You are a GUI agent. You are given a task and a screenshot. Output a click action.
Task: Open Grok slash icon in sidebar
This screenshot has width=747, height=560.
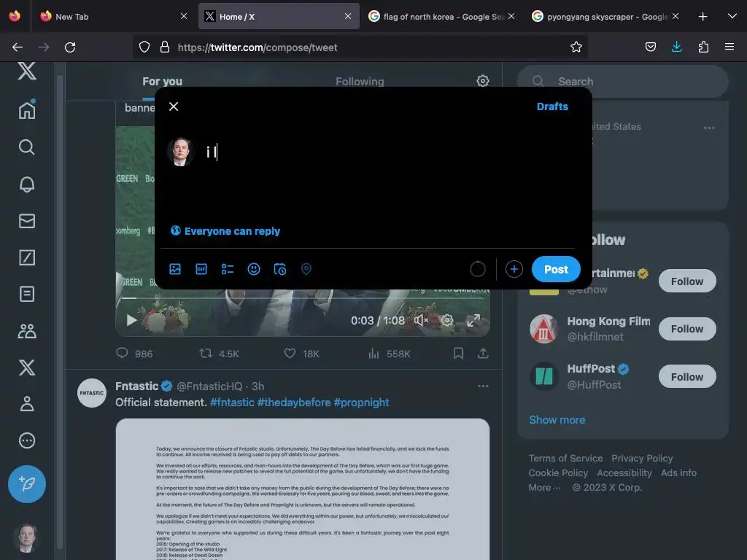[27, 257]
